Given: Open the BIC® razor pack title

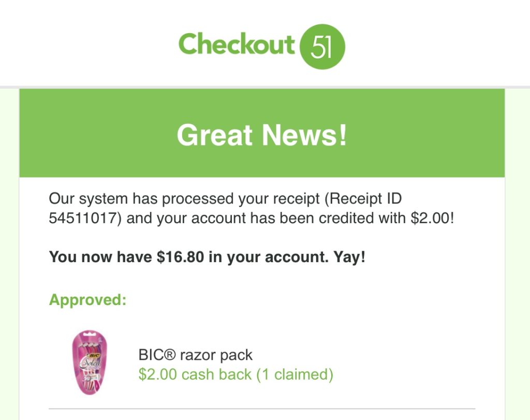Looking at the screenshot, I should pos(195,355).
